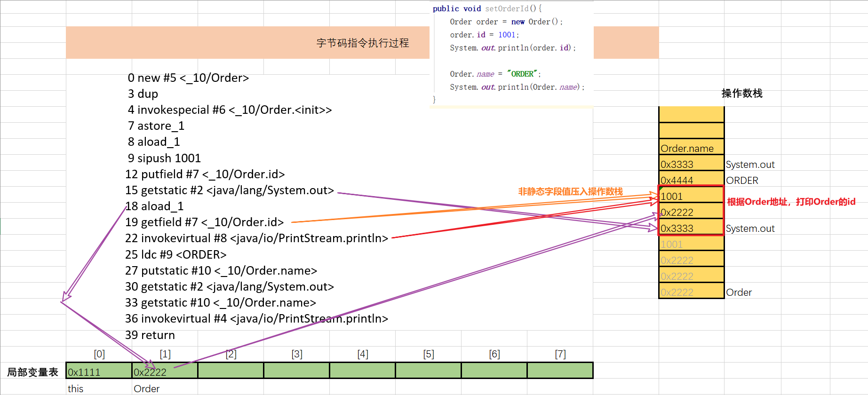Click '27 putstatic #10 <_10/Order.name>' line

pos(221,271)
